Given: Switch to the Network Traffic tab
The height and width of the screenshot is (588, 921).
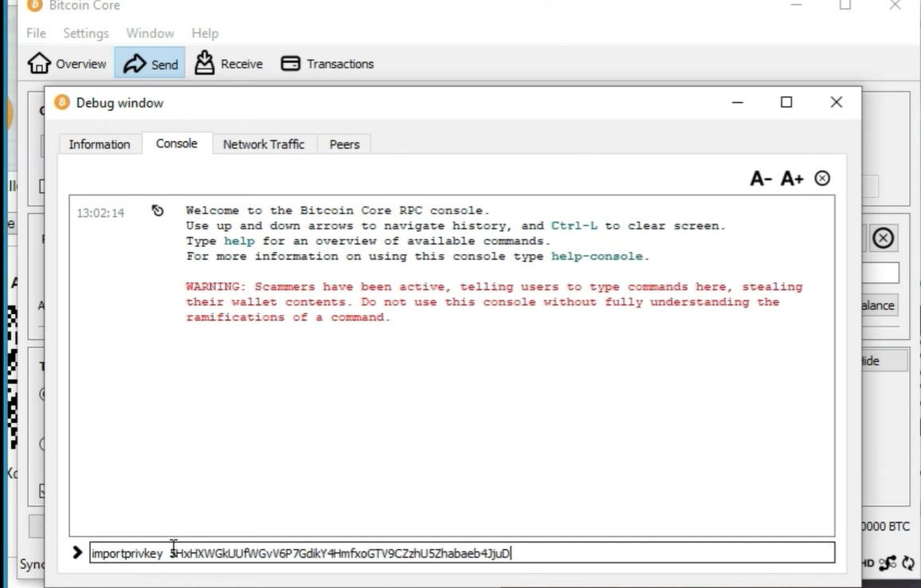Looking at the screenshot, I should [x=264, y=144].
